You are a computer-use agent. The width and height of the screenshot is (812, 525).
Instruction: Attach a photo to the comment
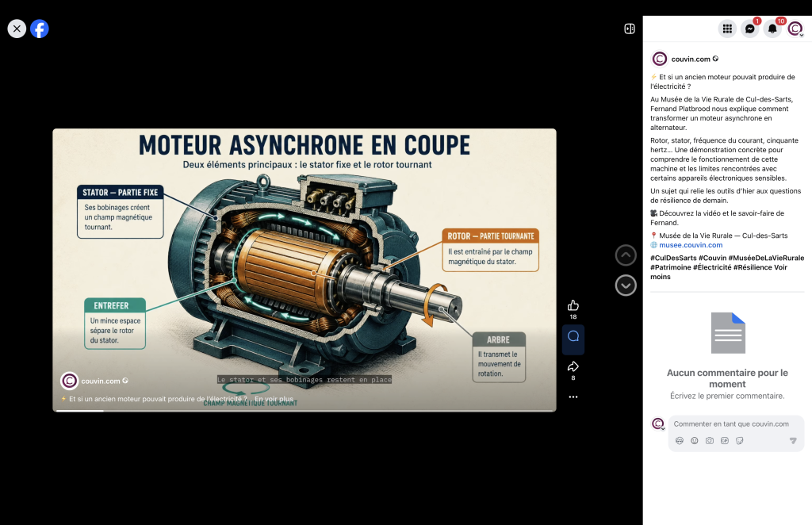click(x=710, y=441)
